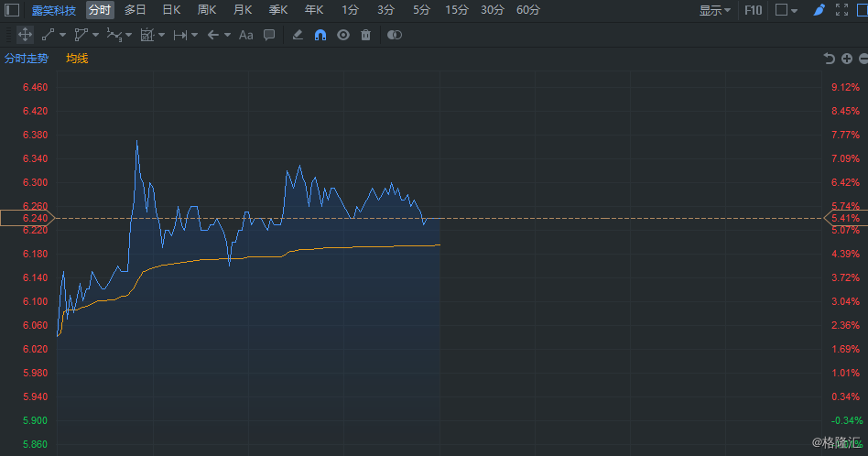Viewport: 868px width, 456px height.
Task: Toggle the overlapping circles overlay switch
Action: click(x=394, y=35)
